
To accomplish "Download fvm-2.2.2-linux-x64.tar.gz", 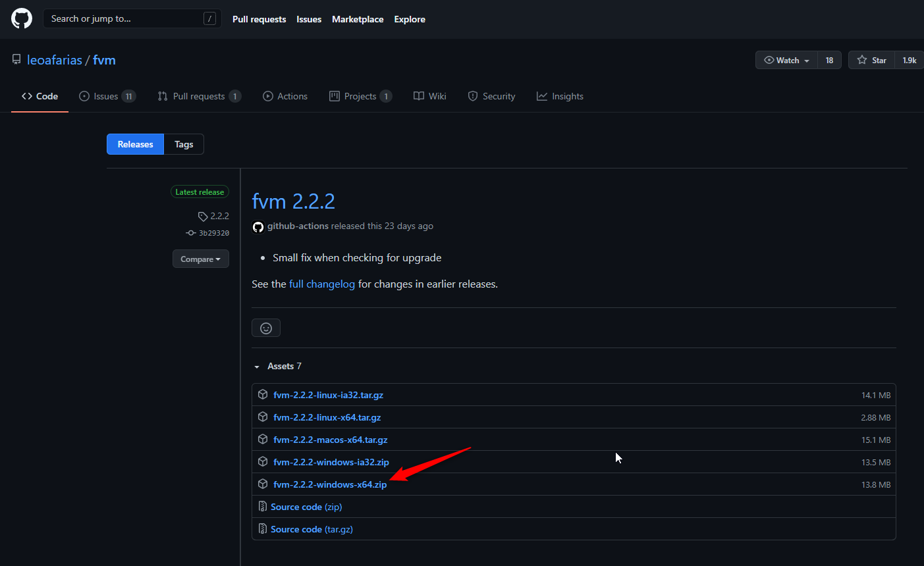I will pyautogui.click(x=327, y=417).
